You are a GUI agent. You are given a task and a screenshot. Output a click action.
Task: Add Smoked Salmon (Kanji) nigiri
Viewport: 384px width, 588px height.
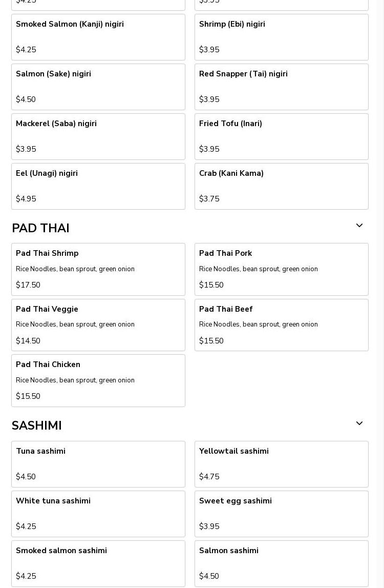point(98,37)
